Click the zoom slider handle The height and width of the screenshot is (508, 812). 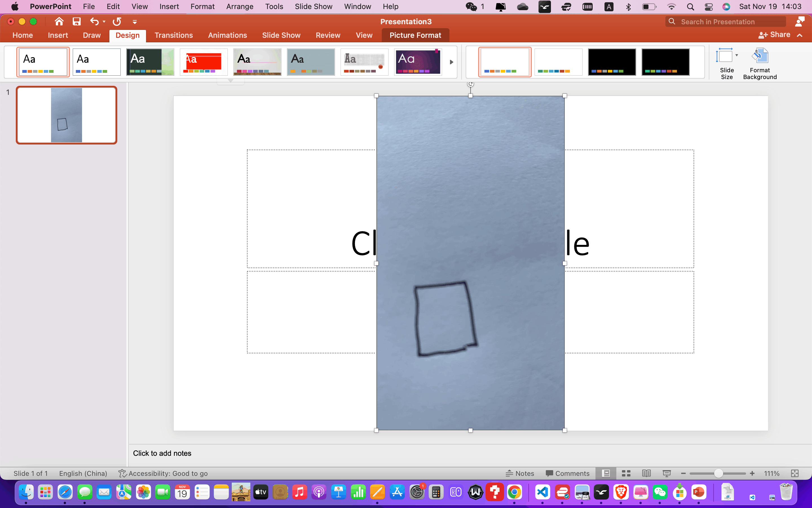pos(718,473)
